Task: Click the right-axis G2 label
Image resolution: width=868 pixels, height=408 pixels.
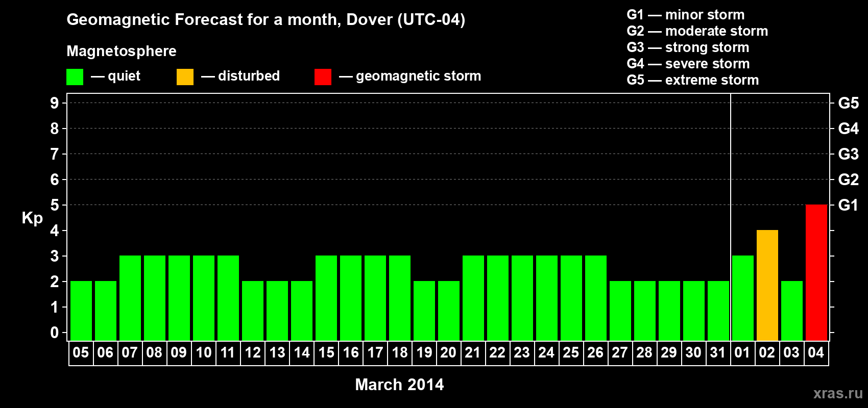Action: (x=849, y=180)
